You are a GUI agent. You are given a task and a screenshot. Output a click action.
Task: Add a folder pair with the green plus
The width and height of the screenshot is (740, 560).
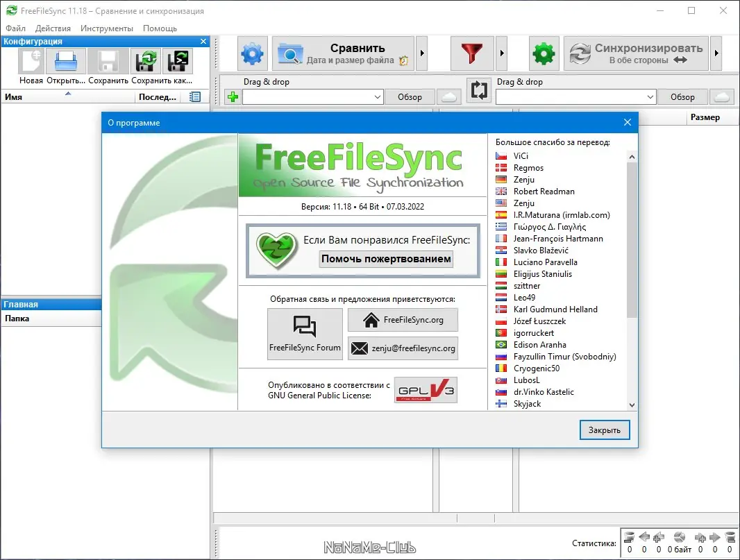[x=233, y=97]
